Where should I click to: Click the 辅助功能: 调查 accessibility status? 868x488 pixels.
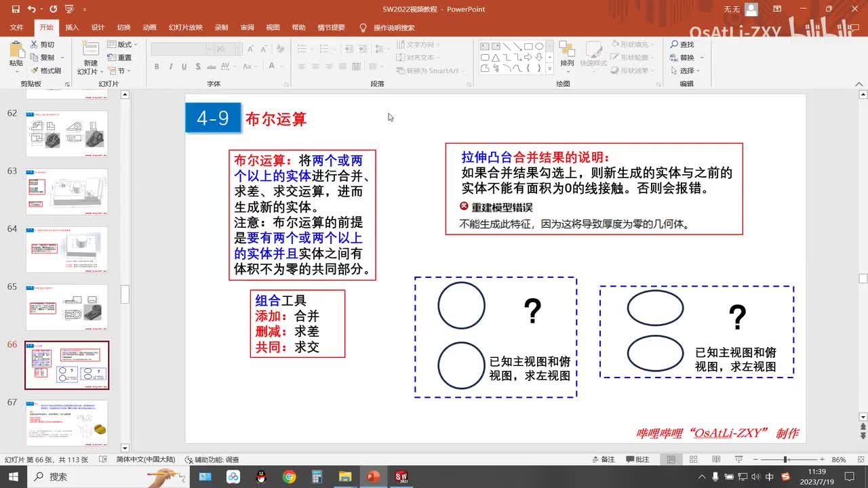[x=212, y=460]
